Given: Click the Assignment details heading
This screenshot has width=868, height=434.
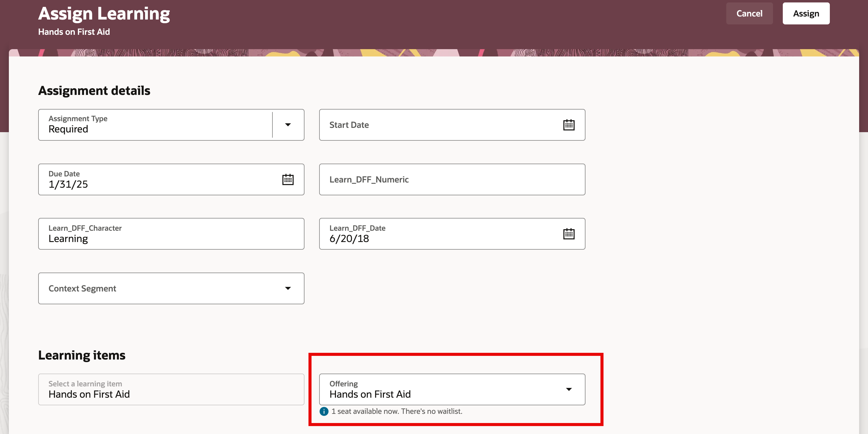Looking at the screenshot, I should [94, 91].
